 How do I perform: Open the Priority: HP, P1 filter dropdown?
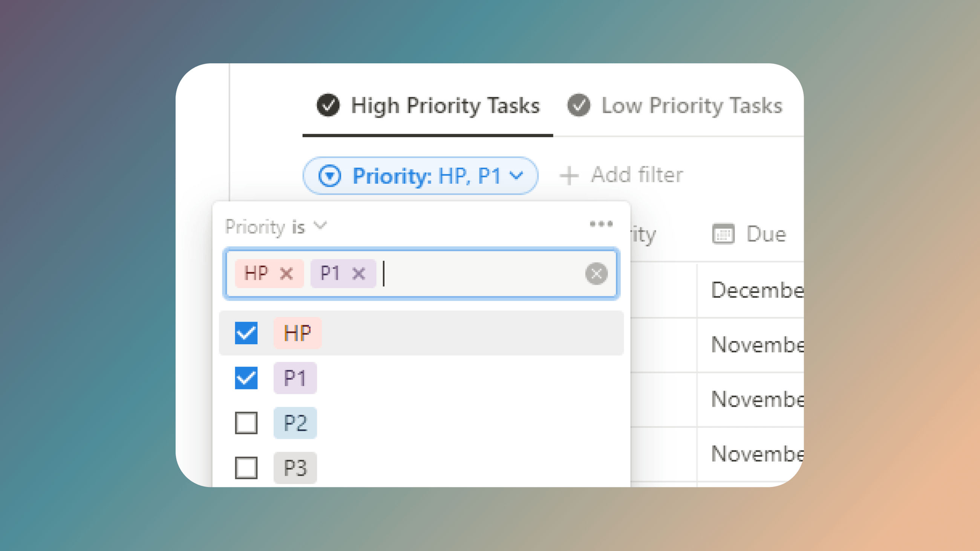pyautogui.click(x=420, y=175)
